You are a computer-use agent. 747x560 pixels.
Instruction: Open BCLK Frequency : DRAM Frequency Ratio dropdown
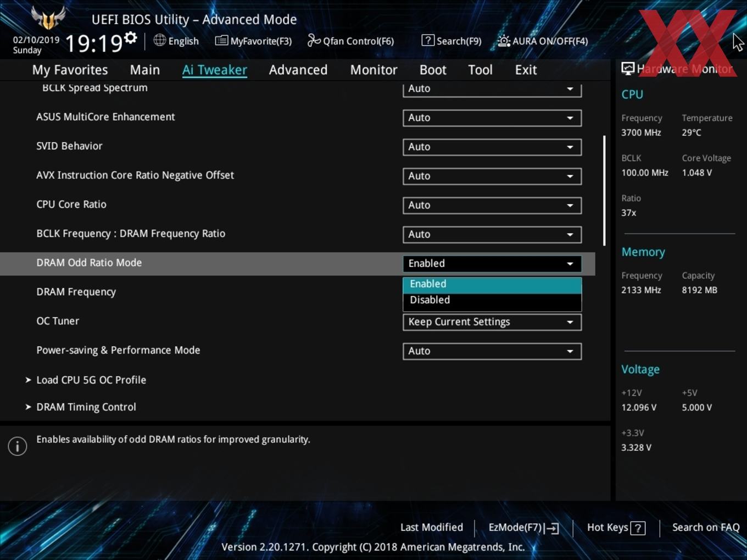(492, 234)
